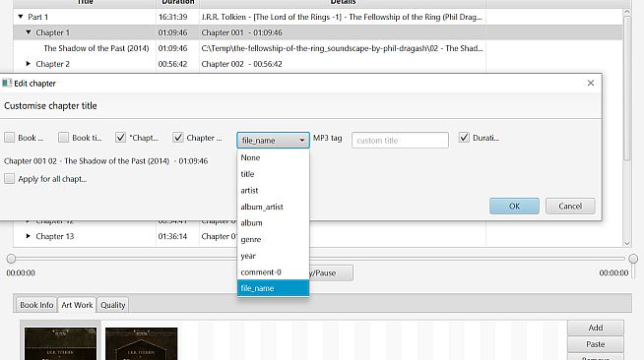Expand the Chapter 2 tree node
The image size is (644, 360).
click(x=29, y=64)
